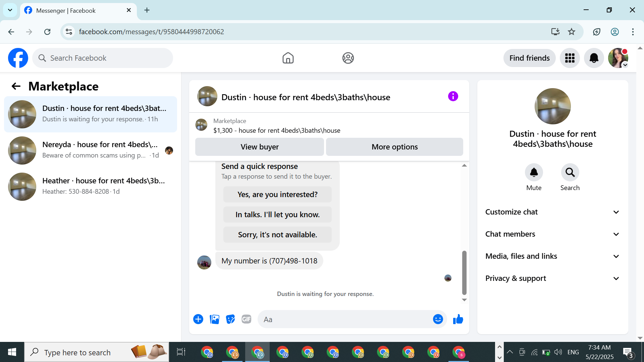This screenshot has height=362, width=644.
Task: Send quick response 'In talks. I'll let you know.'
Action: [277, 215]
